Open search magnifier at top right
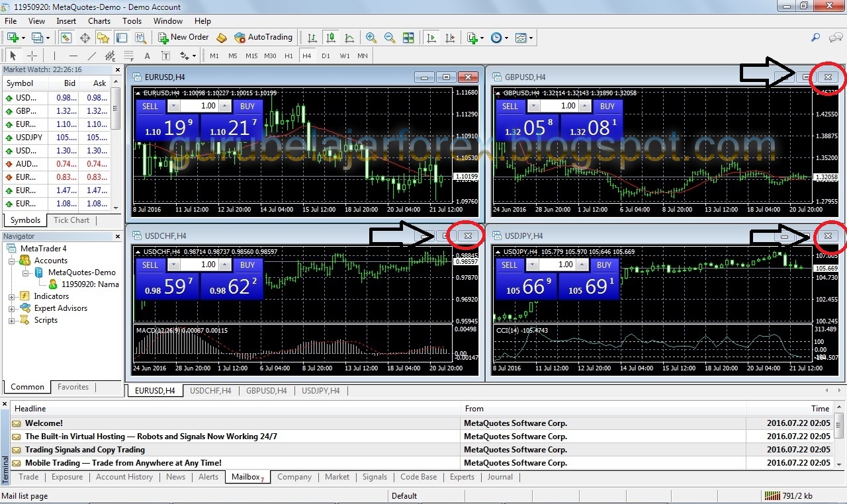 (816, 38)
